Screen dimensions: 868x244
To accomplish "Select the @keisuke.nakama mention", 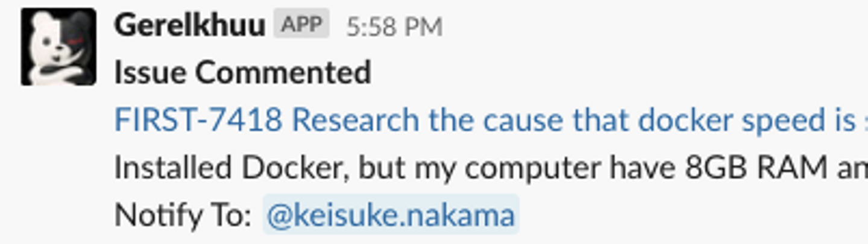I will point(391,215).
